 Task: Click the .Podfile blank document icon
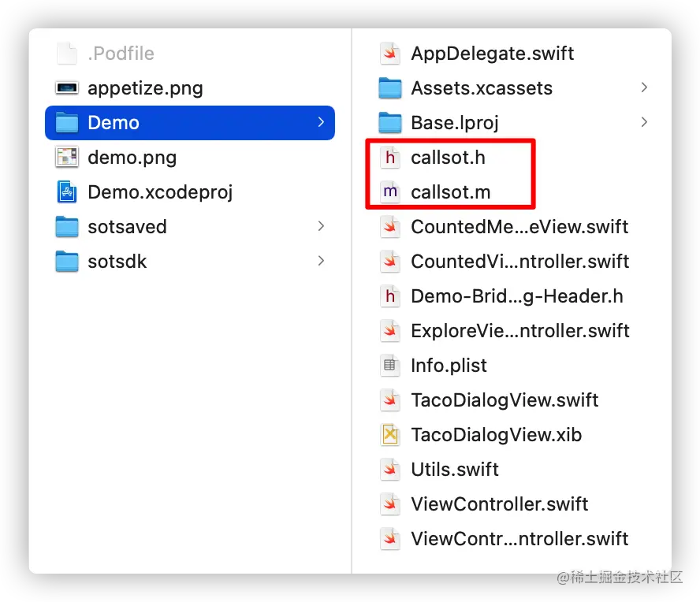pyautogui.click(x=67, y=54)
